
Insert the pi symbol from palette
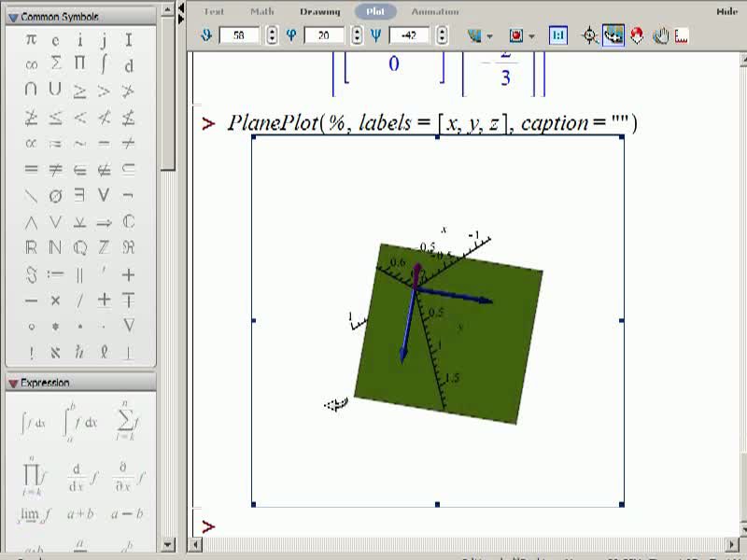tap(31, 39)
